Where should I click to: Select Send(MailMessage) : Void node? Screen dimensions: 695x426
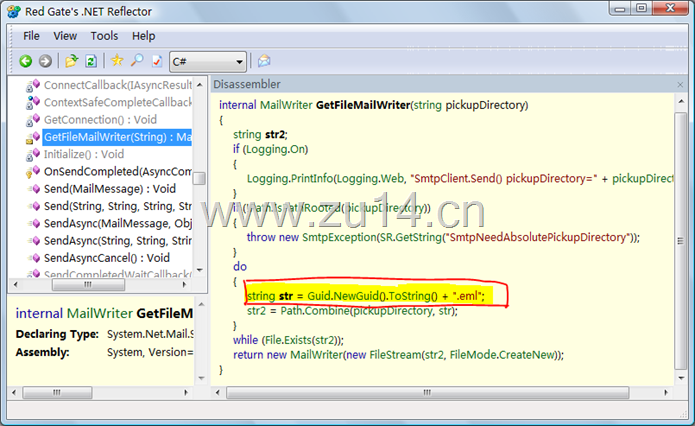click(x=110, y=188)
